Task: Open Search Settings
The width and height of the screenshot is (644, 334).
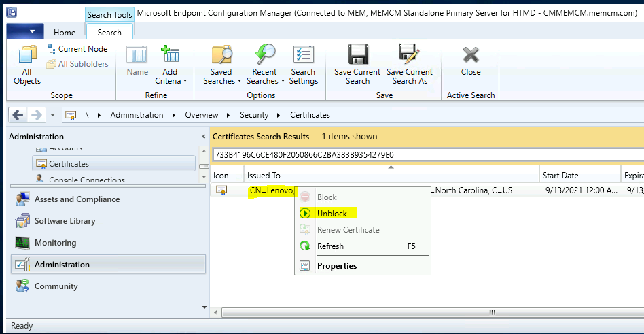Action: tap(304, 65)
